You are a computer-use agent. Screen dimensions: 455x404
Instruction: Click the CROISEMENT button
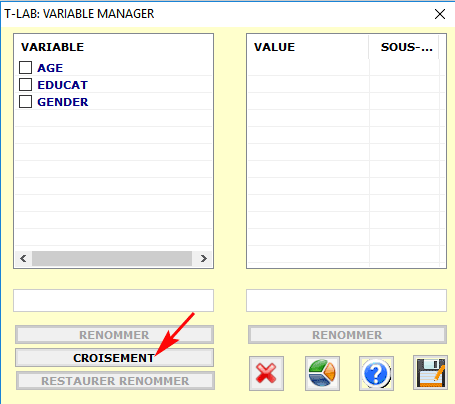point(114,358)
